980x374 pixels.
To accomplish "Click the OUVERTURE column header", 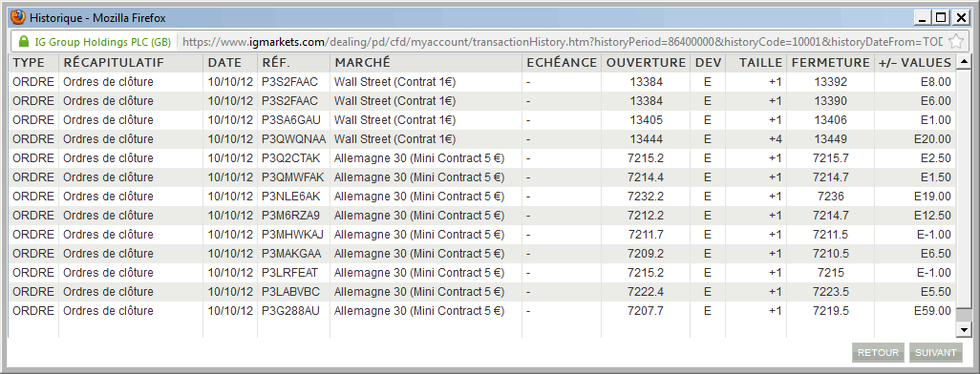I will (x=646, y=62).
